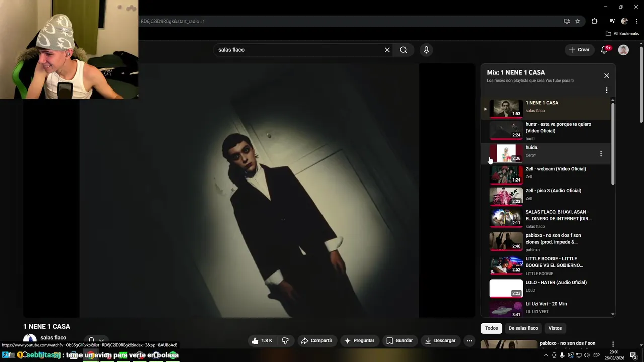
Task: Play huntr - esta va porque te quiero
Action: point(546,131)
